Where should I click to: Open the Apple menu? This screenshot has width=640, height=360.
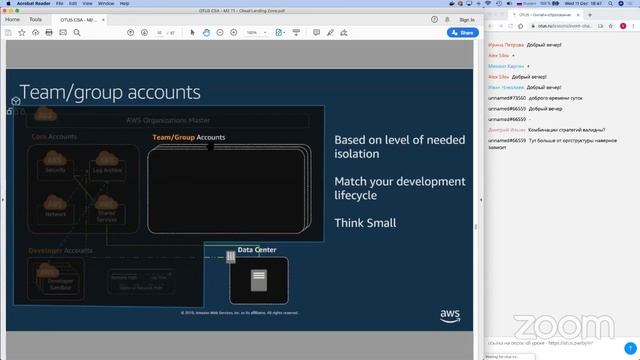point(8,4)
